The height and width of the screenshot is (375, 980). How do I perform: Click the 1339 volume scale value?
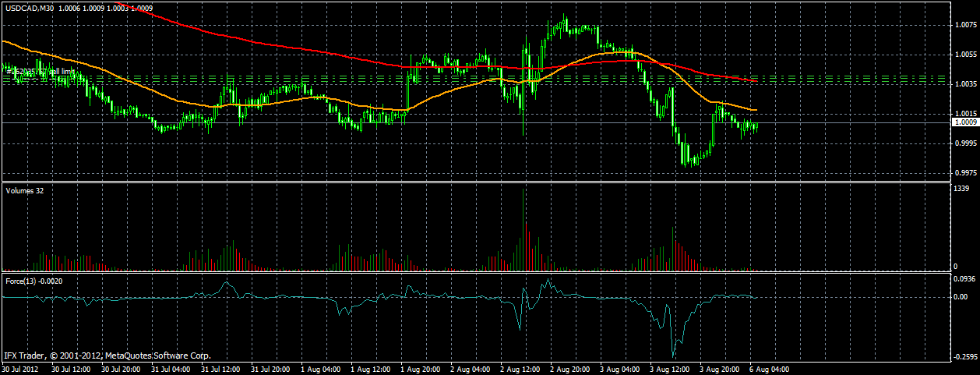(961, 189)
